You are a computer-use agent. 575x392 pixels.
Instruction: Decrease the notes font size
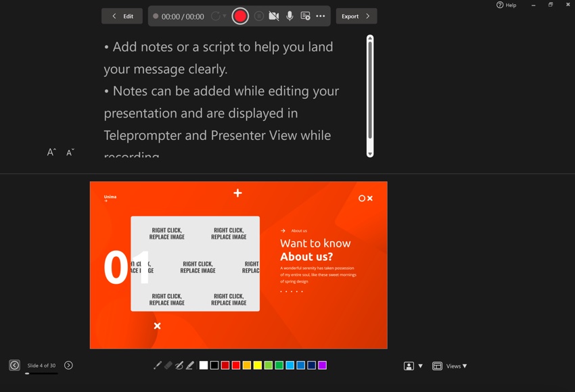(x=70, y=152)
